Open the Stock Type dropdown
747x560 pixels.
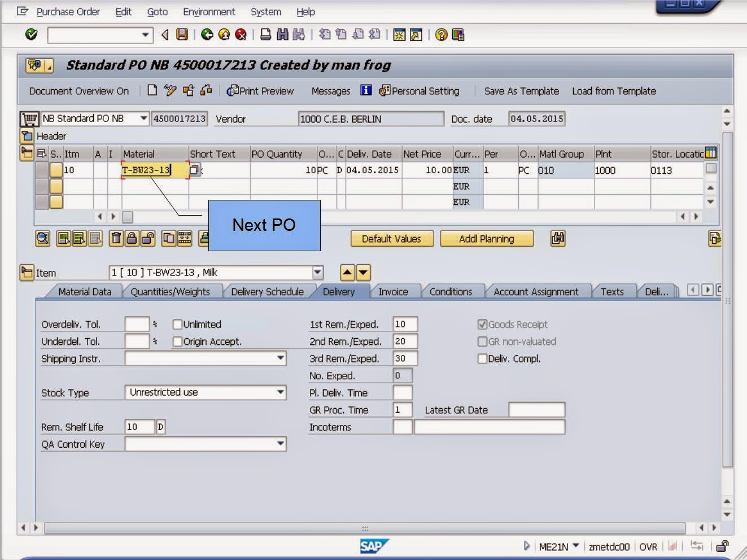pyautogui.click(x=281, y=392)
